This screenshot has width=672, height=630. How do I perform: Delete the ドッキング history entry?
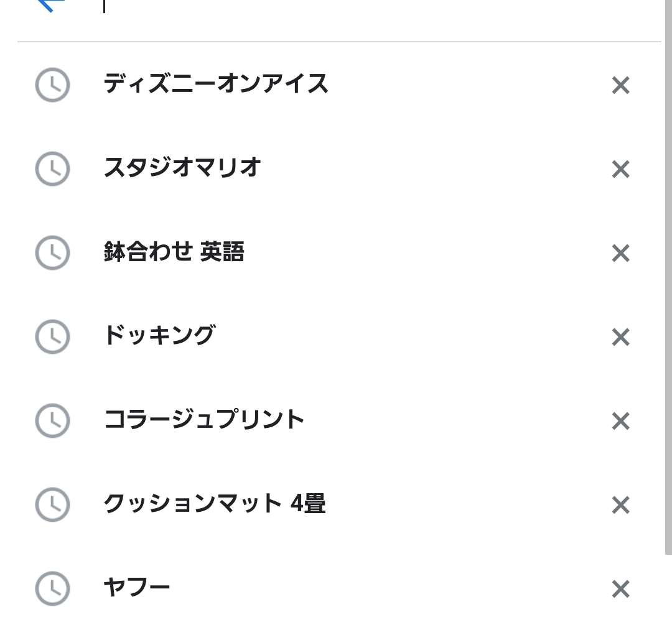pos(620,337)
